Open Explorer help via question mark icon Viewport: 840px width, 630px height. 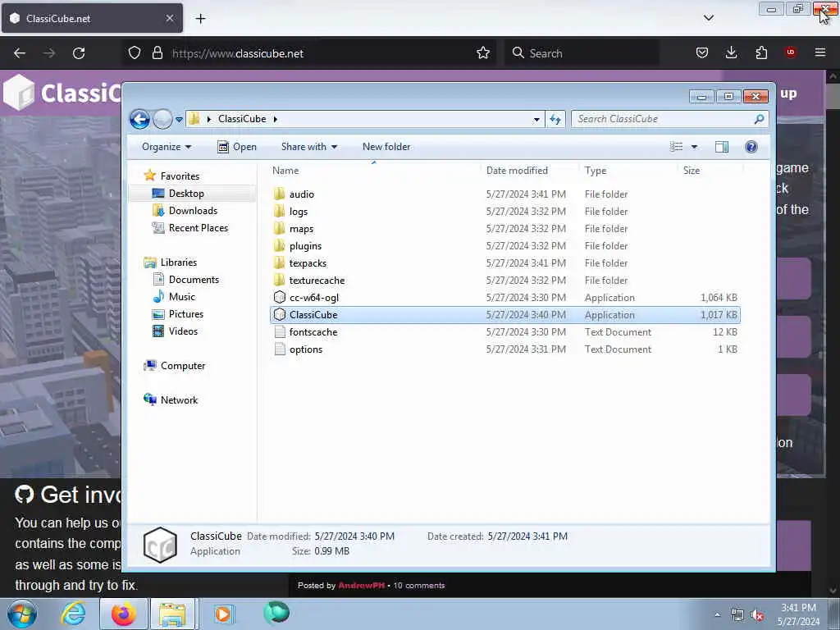coord(751,147)
